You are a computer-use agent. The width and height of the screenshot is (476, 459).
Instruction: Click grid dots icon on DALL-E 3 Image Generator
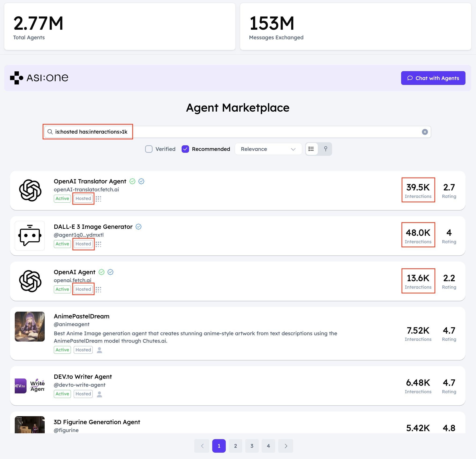98,244
